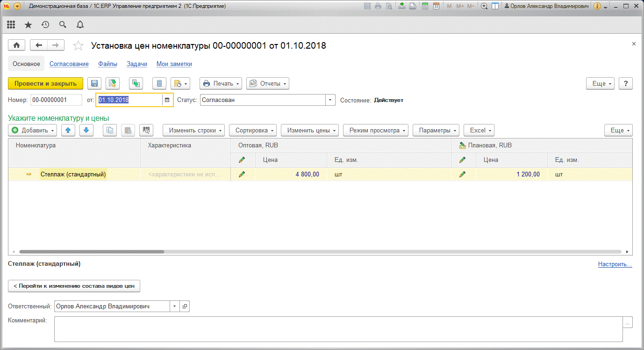This screenshot has height=350, width=644.
Task: Open the table's Еще menu
Action: [x=618, y=130]
